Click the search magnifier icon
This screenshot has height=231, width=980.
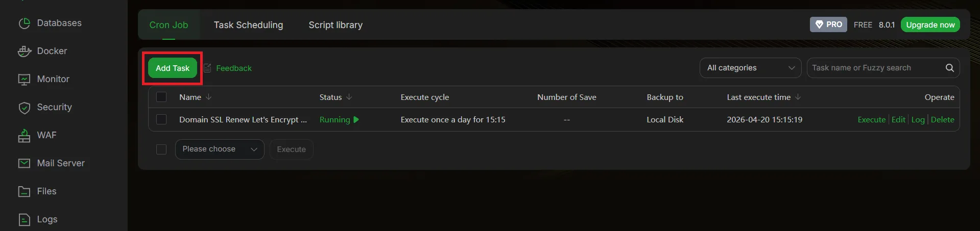pos(949,68)
